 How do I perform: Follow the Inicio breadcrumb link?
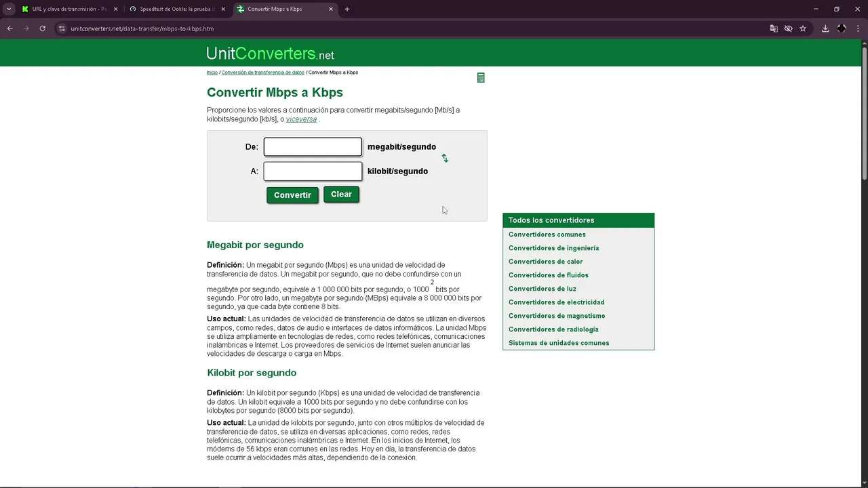pyautogui.click(x=212, y=73)
